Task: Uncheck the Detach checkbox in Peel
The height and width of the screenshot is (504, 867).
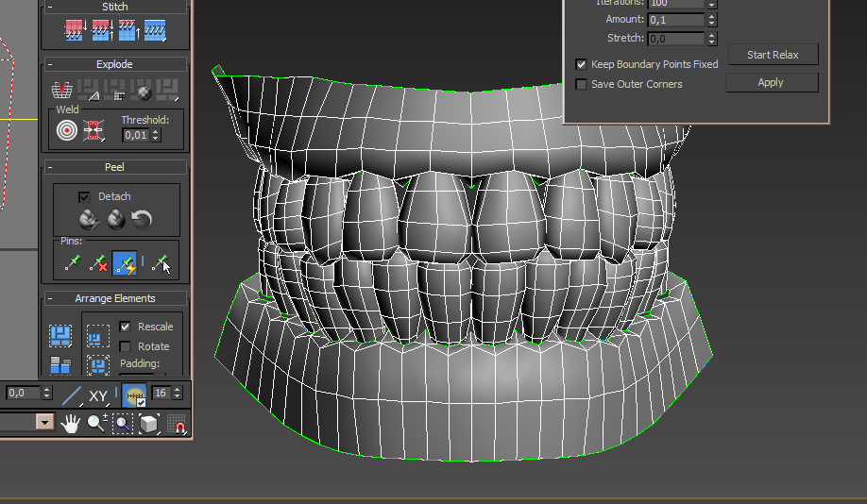Action: coord(85,196)
